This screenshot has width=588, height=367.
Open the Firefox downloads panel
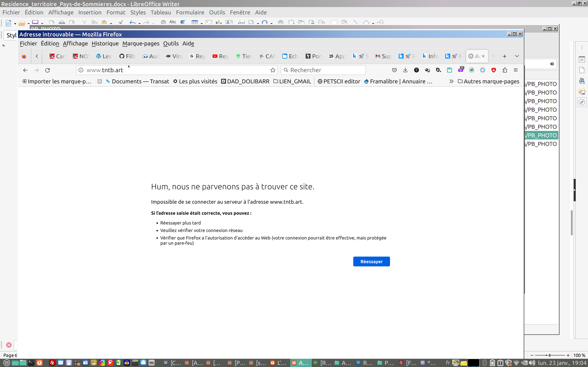[405, 70]
